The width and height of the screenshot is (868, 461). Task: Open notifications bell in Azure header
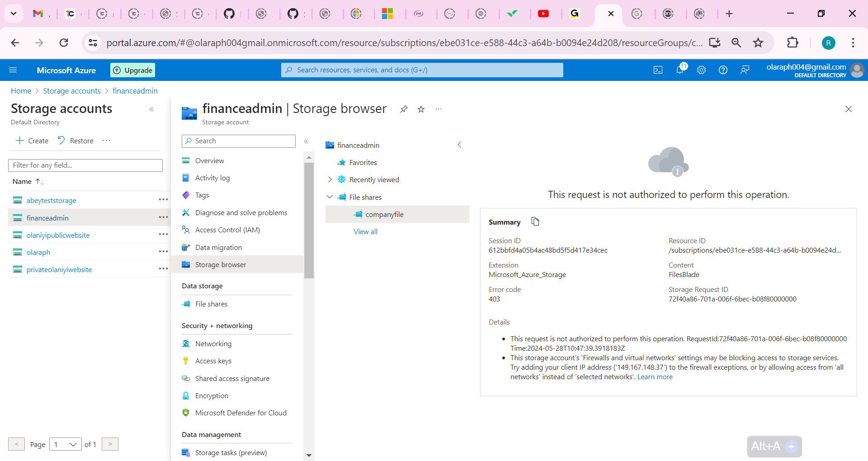point(680,70)
